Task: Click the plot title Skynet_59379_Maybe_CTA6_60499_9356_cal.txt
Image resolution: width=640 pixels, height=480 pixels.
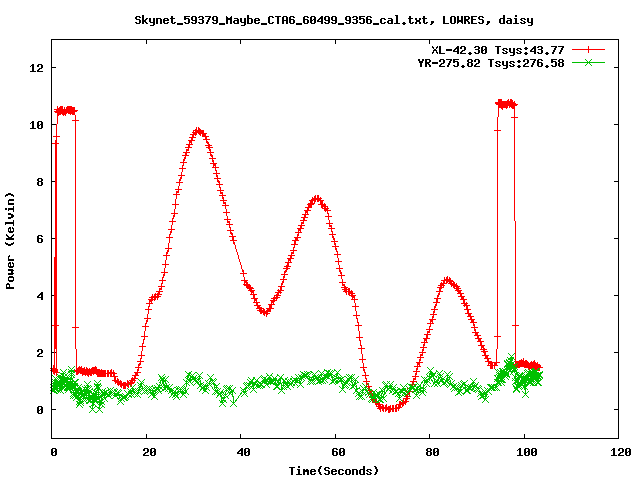Action: click(284, 20)
